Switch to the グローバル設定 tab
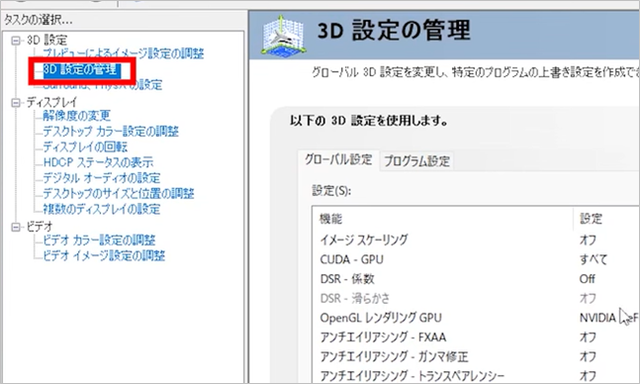The height and width of the screenshot is (384, 640). [x=338, y=159]
